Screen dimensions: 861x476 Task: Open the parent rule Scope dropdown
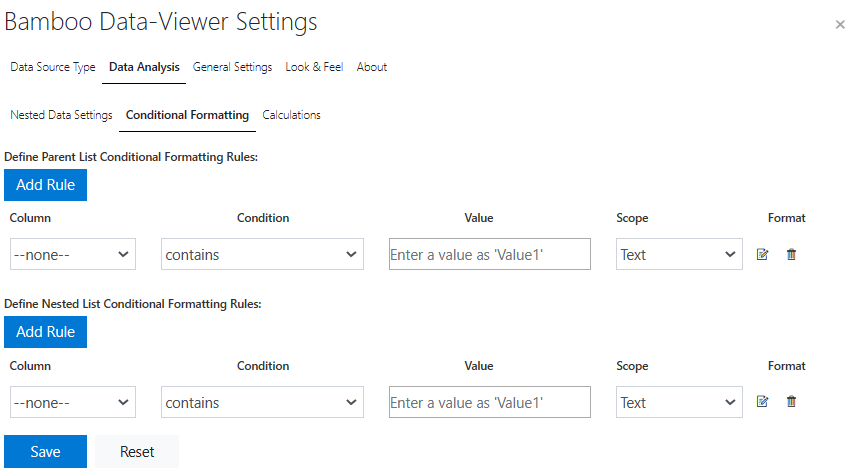(679, 255)
